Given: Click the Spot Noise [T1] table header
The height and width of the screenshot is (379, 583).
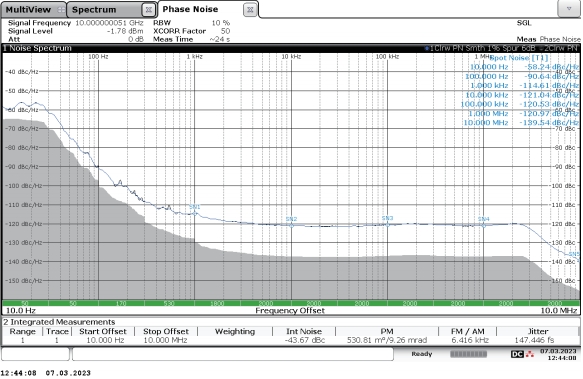Looking at the screenshot, I should [x=519, y=58].
